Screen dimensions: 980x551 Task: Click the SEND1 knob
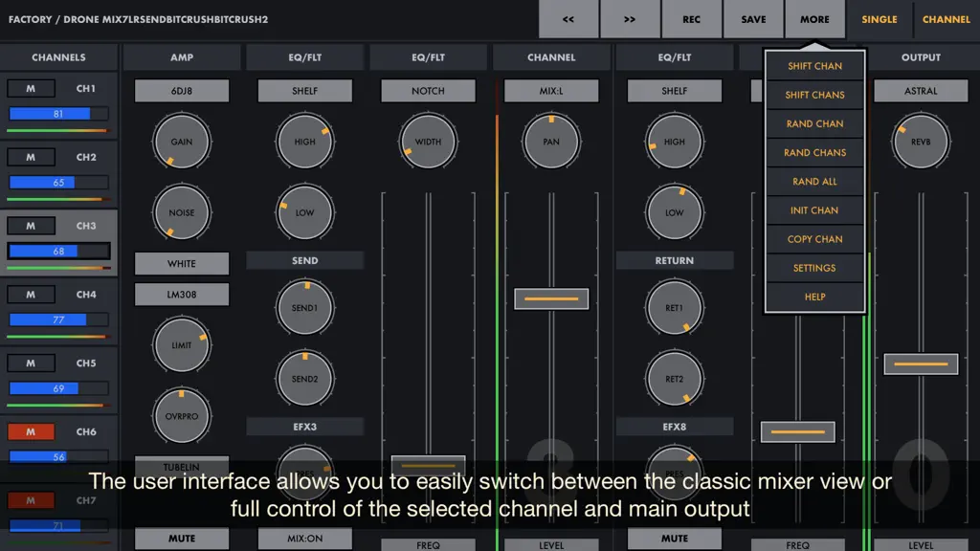coord(305,308)
